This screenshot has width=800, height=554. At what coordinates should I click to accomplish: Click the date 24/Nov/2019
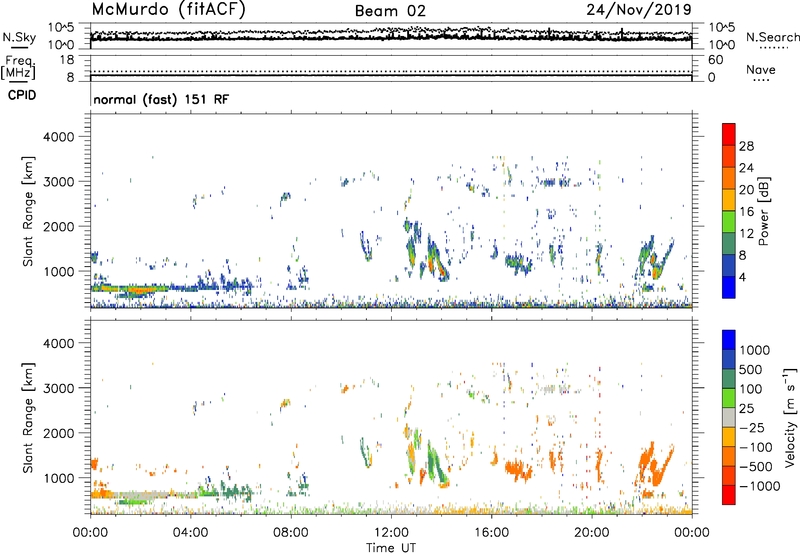pyautogui.click(x=639, y=10)
